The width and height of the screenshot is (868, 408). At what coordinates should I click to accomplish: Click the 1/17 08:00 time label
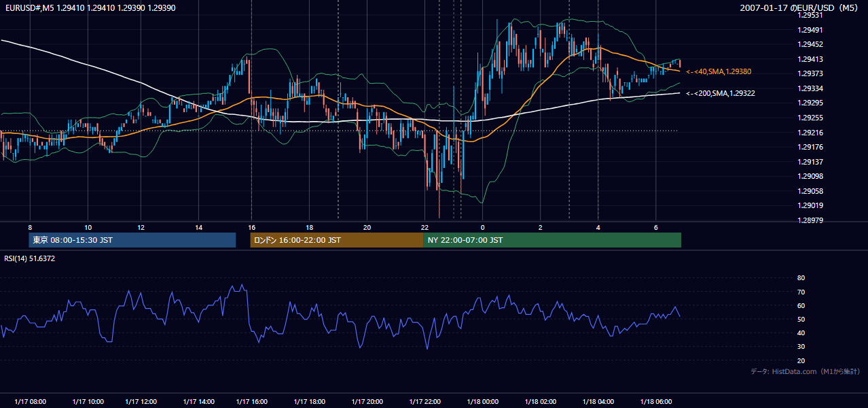(x=31, y=402)
